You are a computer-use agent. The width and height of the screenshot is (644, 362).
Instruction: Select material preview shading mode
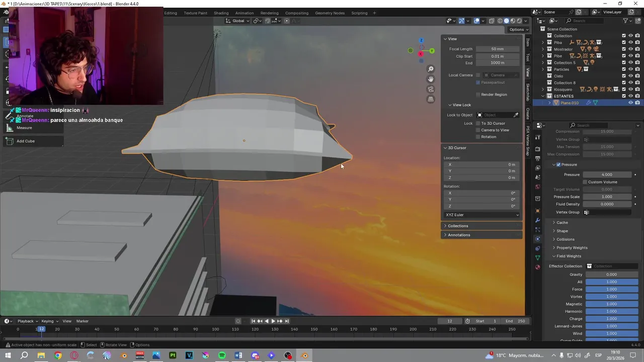pyautogui.click(x=513, y=21)
